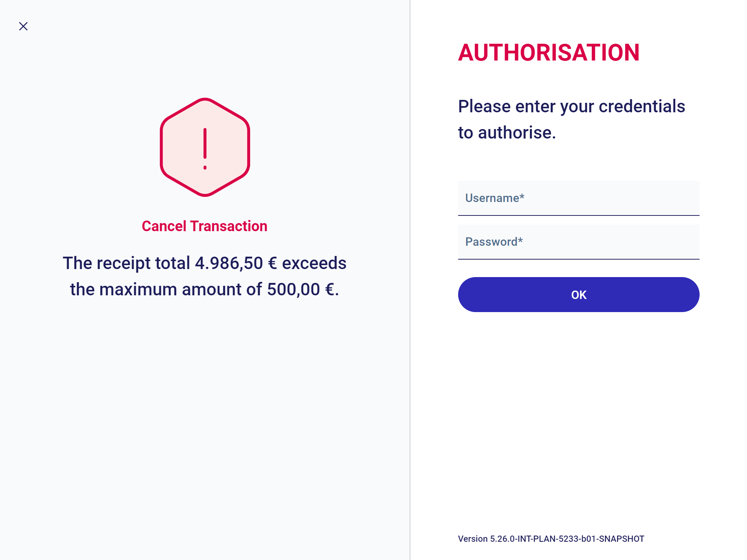
Task: Click the Username asterisk required indicator
Action: [522, 197]
